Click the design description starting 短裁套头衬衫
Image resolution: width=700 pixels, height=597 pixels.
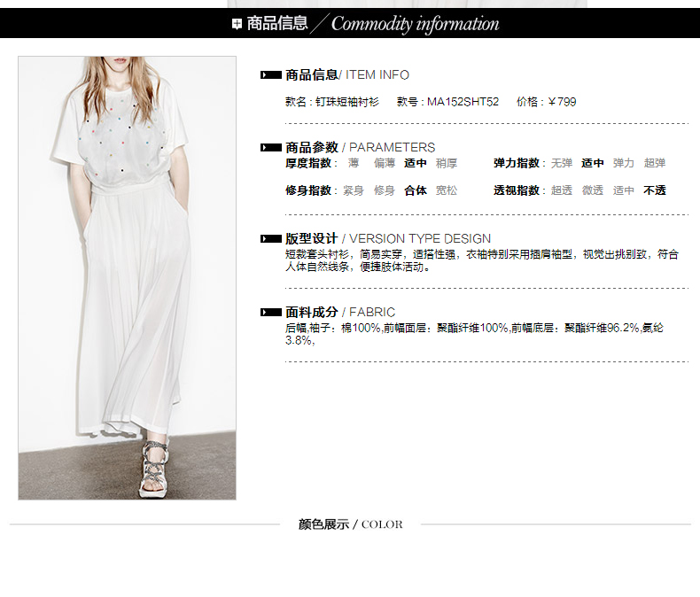coord(482,260)
